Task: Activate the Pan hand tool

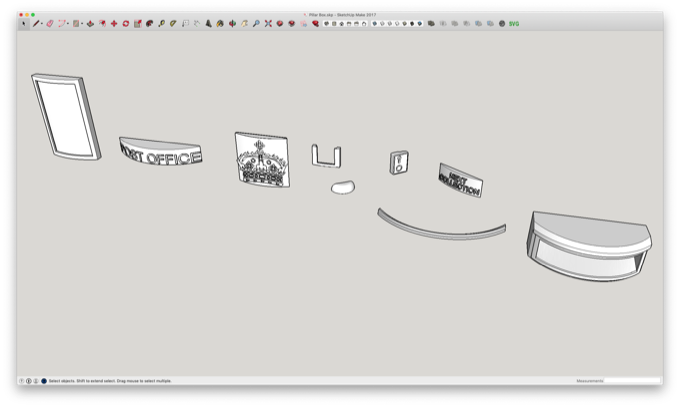Action: coord(244,24)
